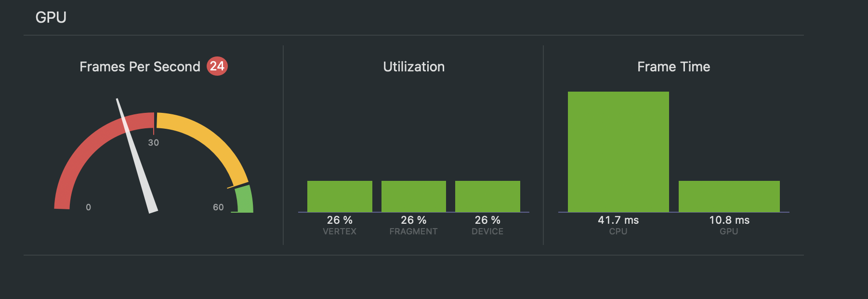
Task: Click the 10.8 ms GPU value
Action: pos(729,220)
